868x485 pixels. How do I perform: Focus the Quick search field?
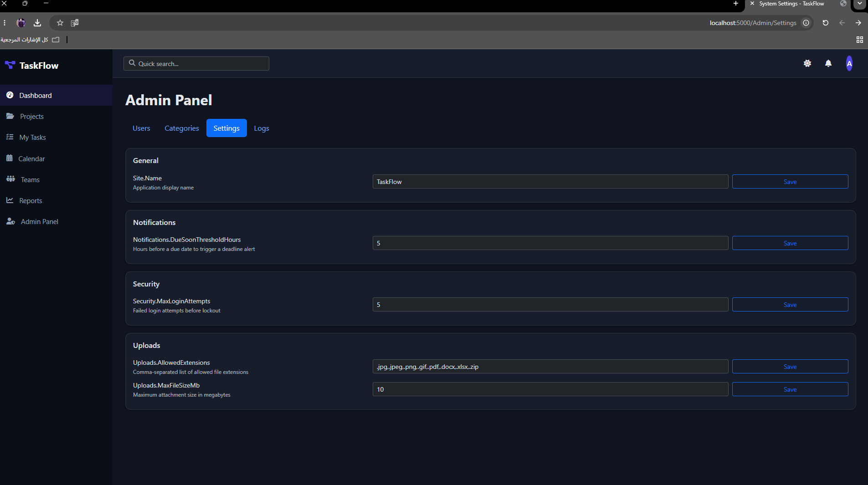pyautogui.click(x=196, y=63)
